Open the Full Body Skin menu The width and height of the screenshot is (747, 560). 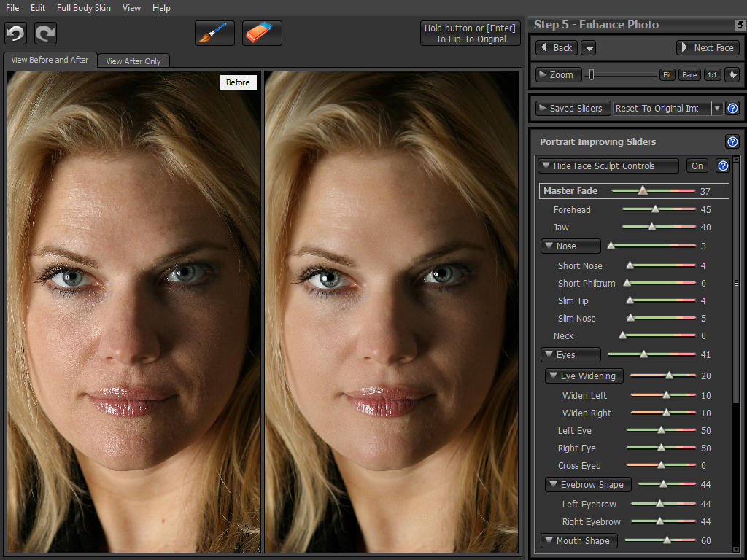[83, 8]
